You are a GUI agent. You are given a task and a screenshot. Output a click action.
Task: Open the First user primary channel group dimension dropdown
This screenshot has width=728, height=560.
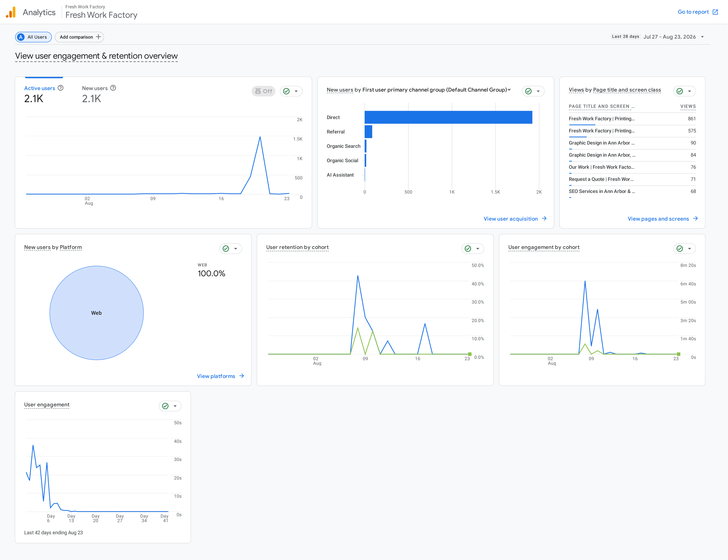509,90
